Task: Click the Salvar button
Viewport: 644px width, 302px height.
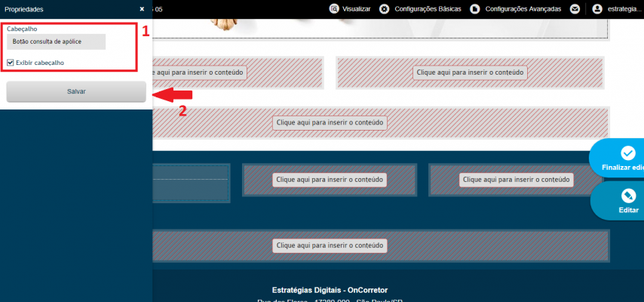Action: pos(76,91)
